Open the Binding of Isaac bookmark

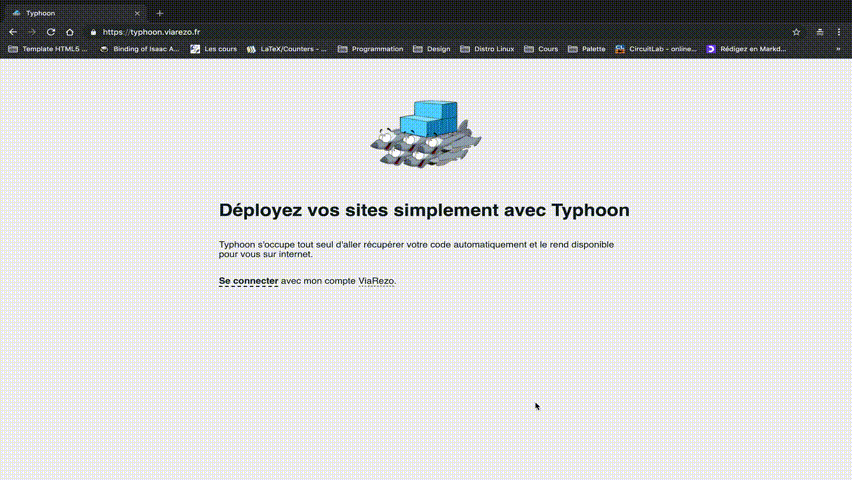click(140, 49)
